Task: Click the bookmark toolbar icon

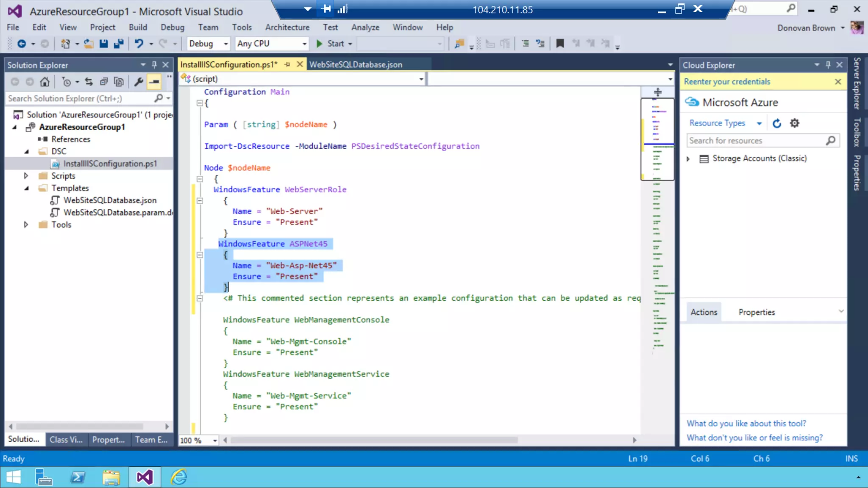Action: coord(560,44)
